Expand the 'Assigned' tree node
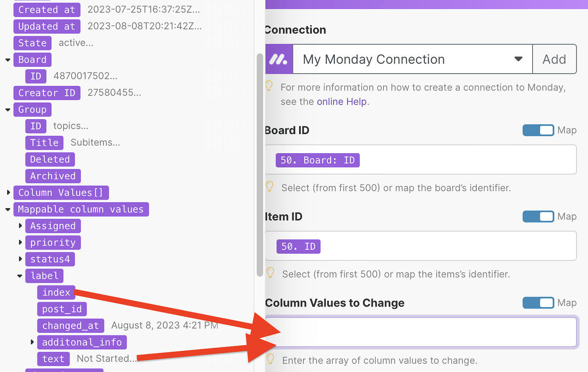588x372 pixels. (20, 226)
